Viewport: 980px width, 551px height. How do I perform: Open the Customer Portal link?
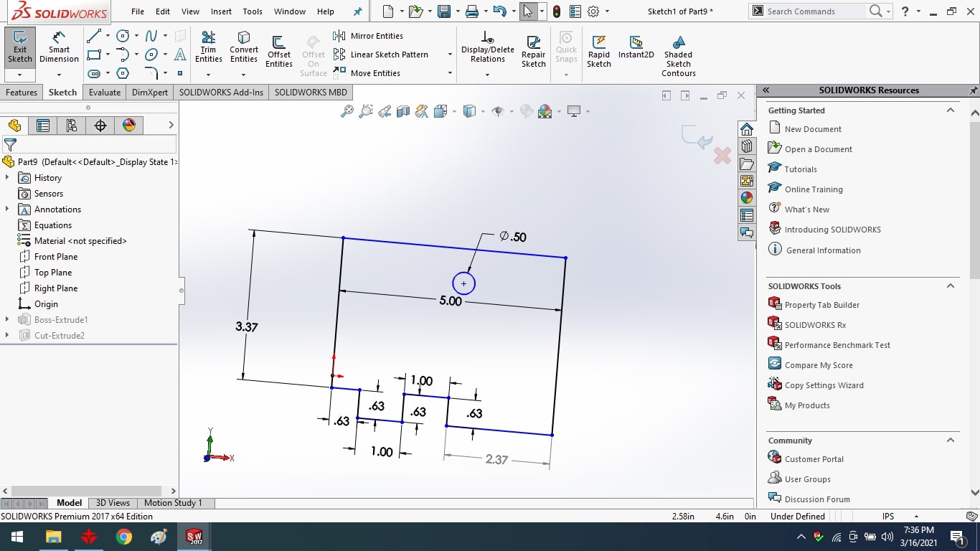[x=814, y=459]
